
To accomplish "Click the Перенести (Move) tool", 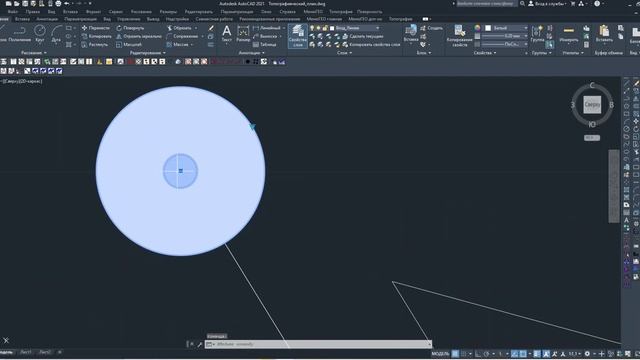I will point(96,28).
